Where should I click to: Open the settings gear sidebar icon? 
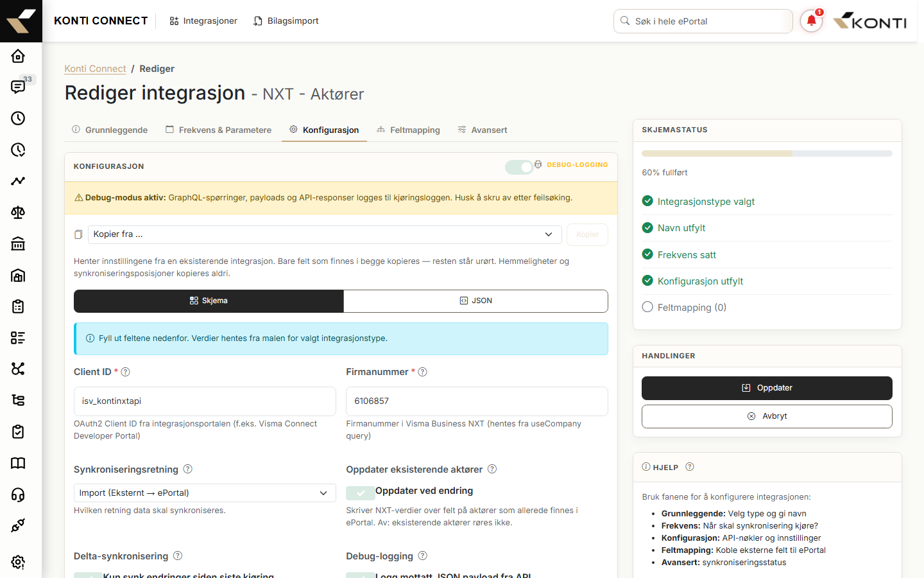click(x=18, y=562)
